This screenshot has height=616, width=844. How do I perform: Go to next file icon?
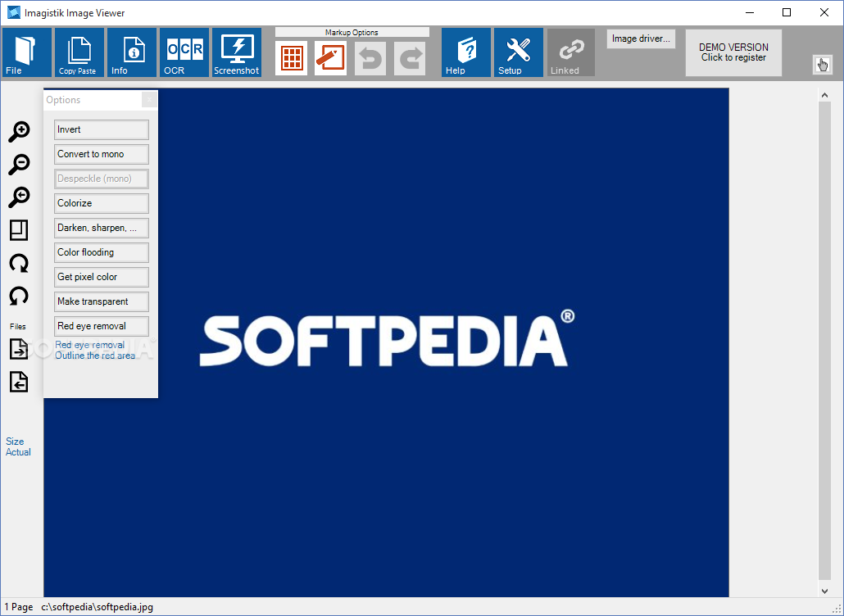click(19, 349)
